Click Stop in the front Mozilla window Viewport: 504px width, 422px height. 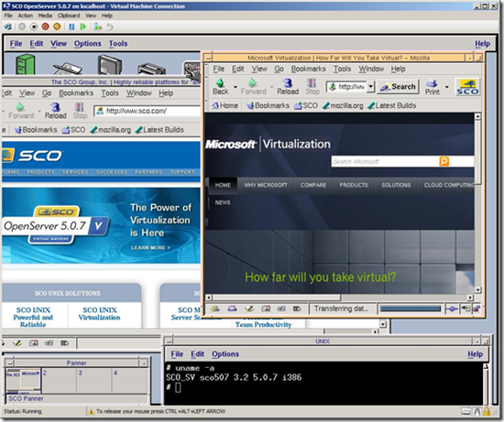click(x=312, y=87)
